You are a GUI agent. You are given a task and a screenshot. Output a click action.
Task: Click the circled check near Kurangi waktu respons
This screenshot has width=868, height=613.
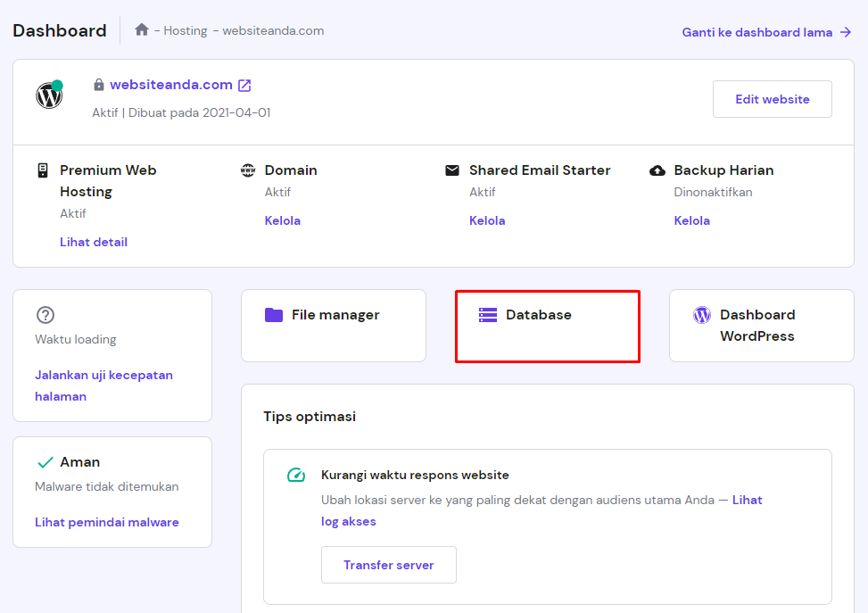click(294, 475)
